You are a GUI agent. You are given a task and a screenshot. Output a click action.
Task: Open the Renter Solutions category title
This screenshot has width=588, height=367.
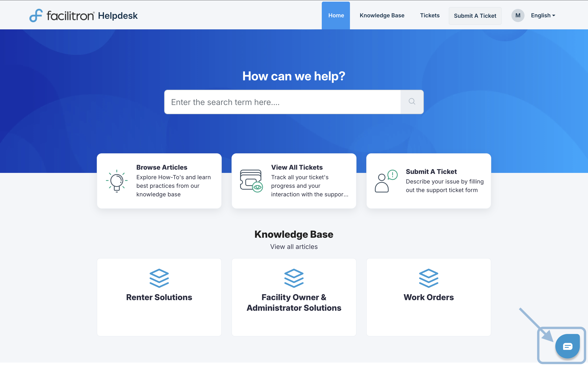[x=159, y=297]
